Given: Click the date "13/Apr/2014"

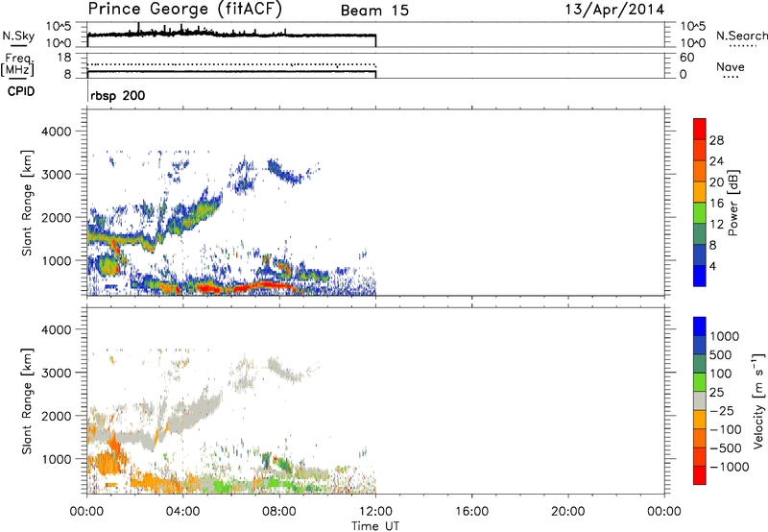Looking at the screenshot, I should 614,10.
